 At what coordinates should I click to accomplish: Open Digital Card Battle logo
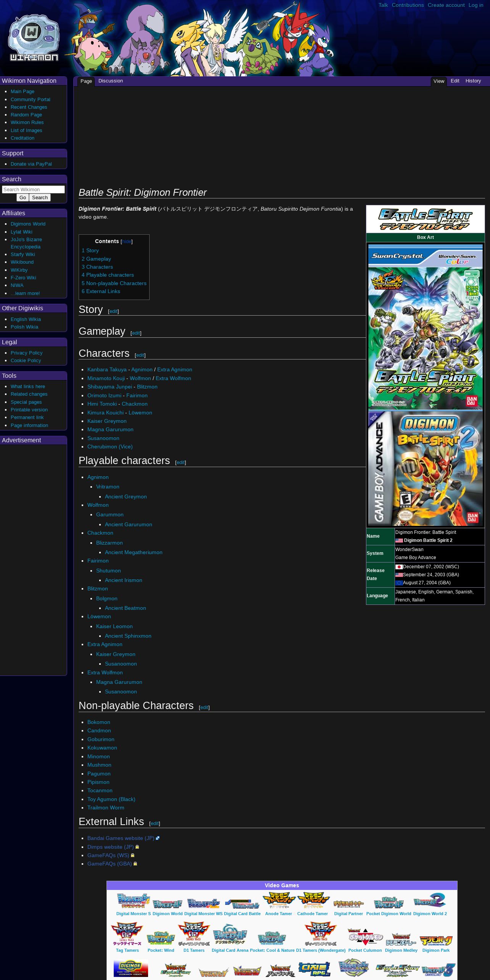pyautogui.click(x=242, y=904)
